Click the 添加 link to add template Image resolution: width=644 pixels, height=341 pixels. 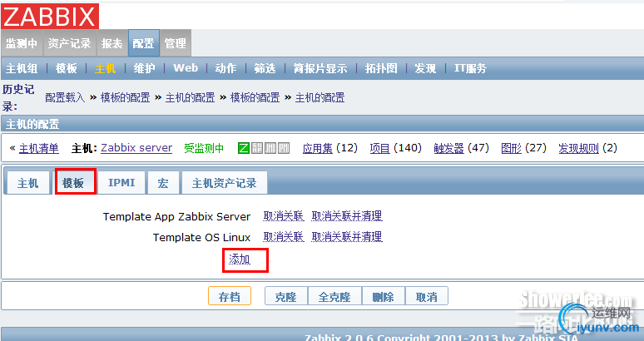240,259
